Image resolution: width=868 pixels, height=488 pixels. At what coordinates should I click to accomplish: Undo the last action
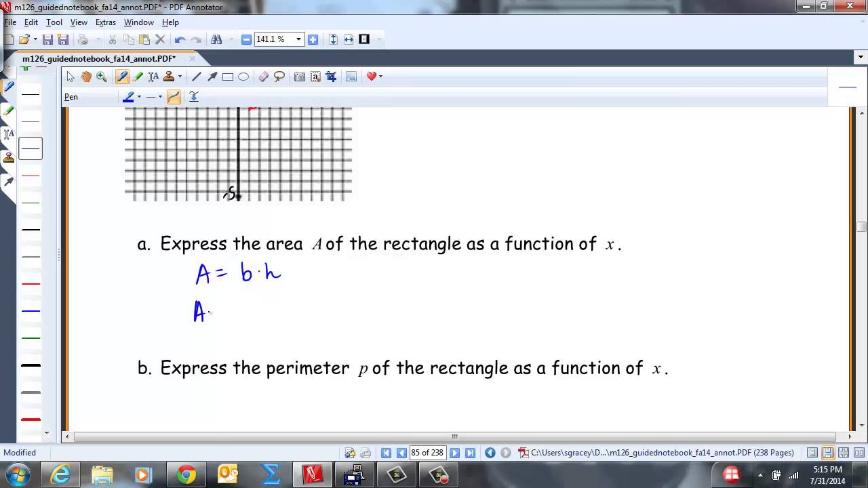(x=180, y=39)
